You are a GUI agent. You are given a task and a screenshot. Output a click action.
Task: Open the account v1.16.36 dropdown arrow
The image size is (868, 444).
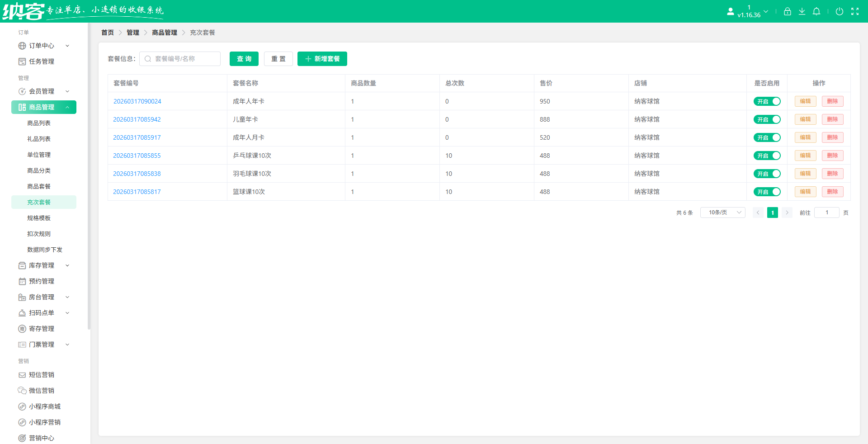766,11
